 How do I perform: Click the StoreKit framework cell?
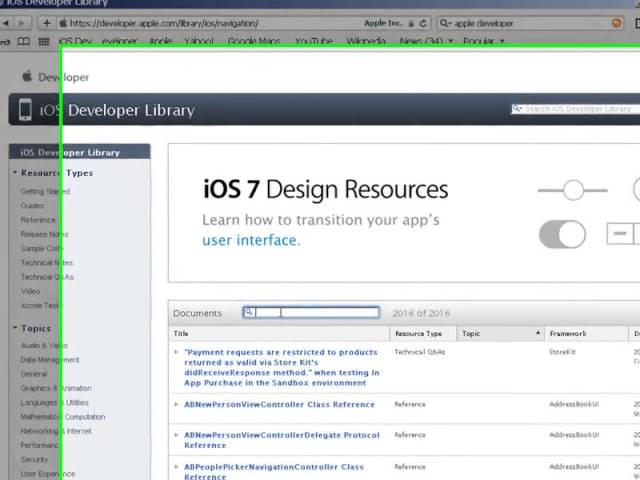(562, 352)
